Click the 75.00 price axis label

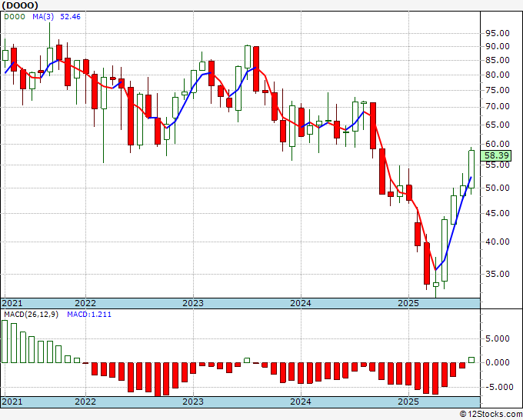coord(498,91)
